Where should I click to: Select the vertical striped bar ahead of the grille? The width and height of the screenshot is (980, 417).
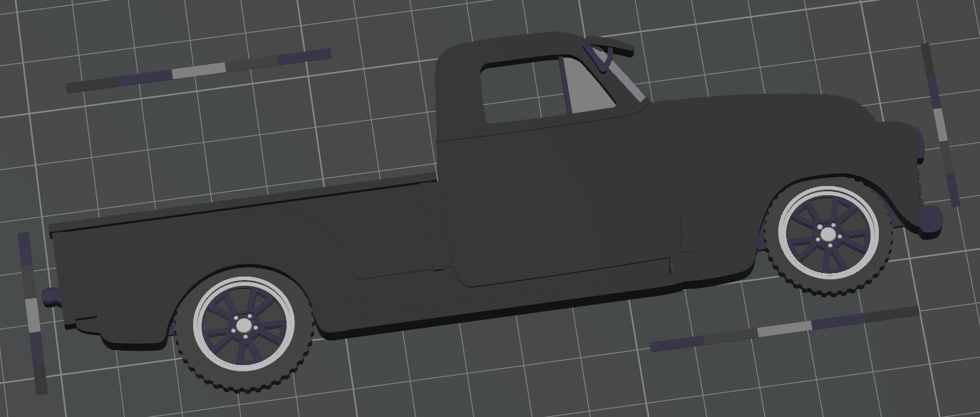pyautogui.click(x=940, y=125)
